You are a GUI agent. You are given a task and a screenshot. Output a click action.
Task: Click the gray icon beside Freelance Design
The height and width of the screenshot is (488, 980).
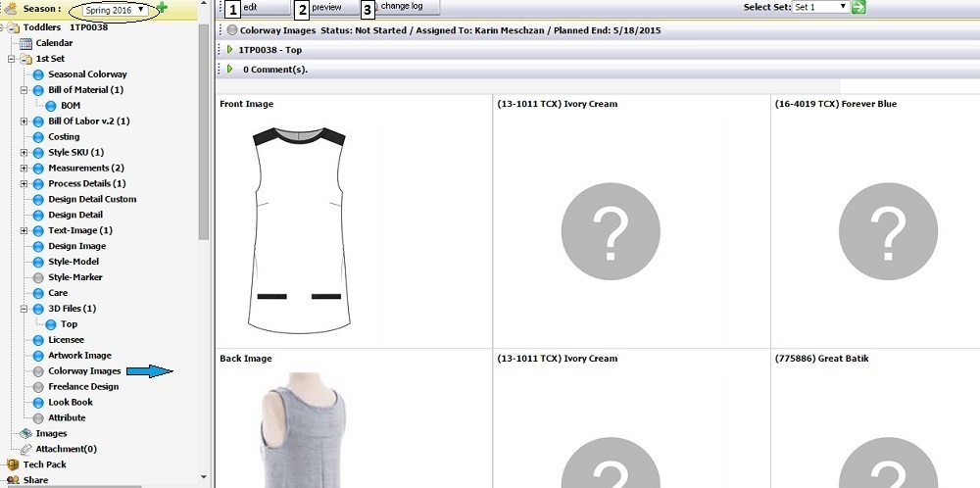[x=38, y=387]
